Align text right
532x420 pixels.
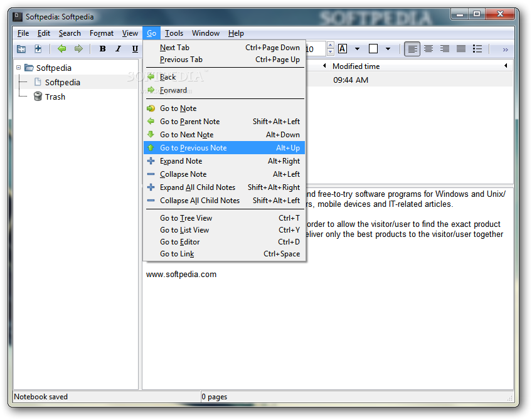pyautogui.click(x=445, y=49)
